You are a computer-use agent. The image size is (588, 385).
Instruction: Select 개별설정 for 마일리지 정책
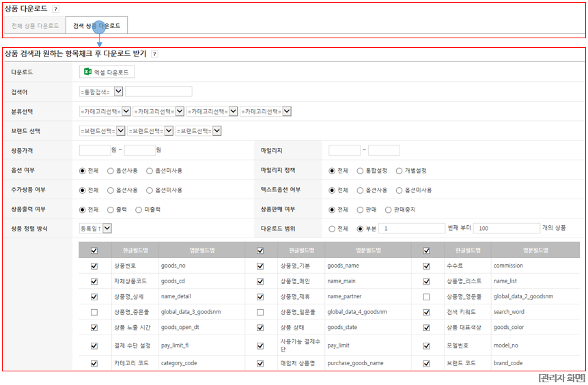399,171
